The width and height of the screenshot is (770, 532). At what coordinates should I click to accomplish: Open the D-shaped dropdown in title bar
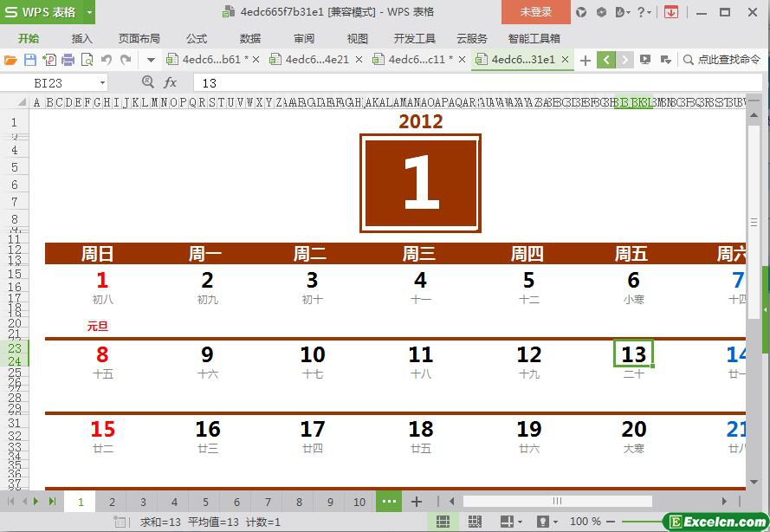click(x=623, y=12)
